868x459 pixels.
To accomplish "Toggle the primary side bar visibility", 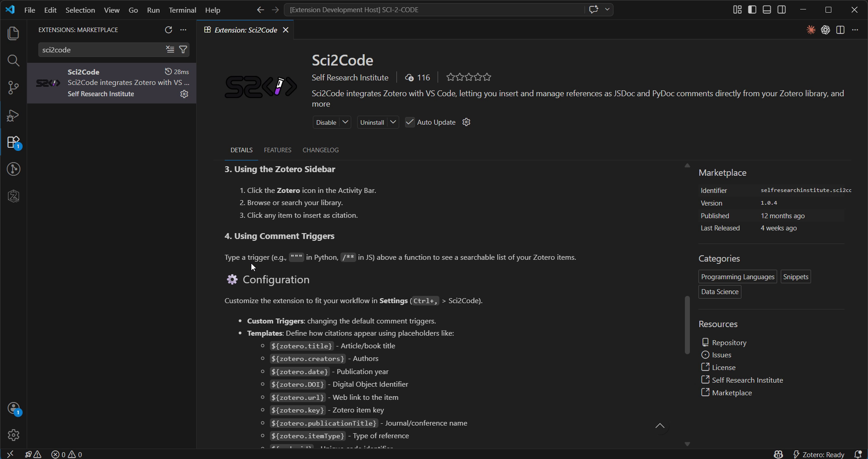I will (752, 10).
